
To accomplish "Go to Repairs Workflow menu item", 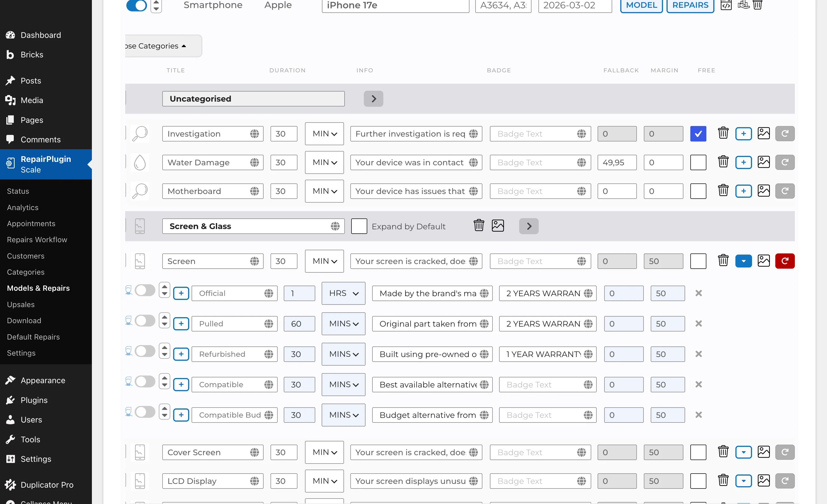I will 37,240.
